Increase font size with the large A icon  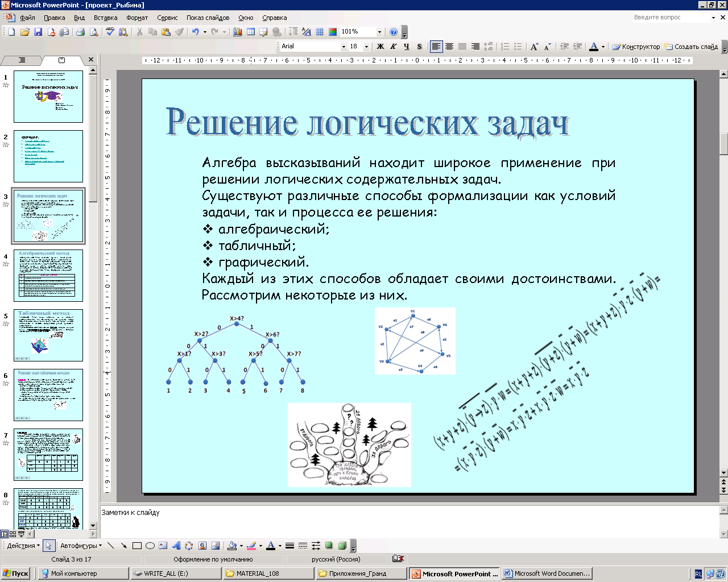tap(533, 47)
